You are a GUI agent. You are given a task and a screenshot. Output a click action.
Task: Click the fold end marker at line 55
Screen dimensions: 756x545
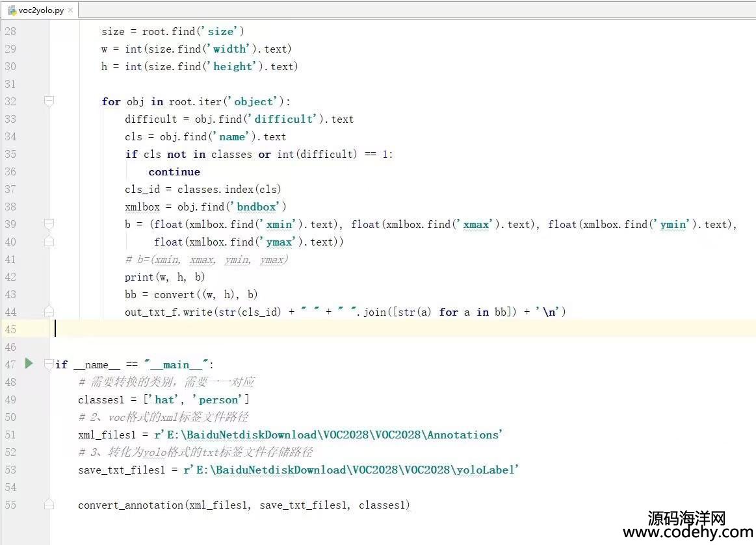(49, 505)
